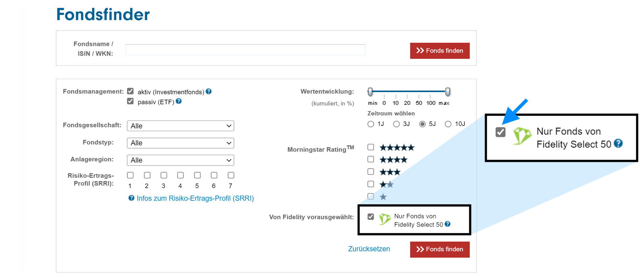Tick risk profile SRRI checkbox 4
This screenshot has width=644, height=277.
(180, 175)
